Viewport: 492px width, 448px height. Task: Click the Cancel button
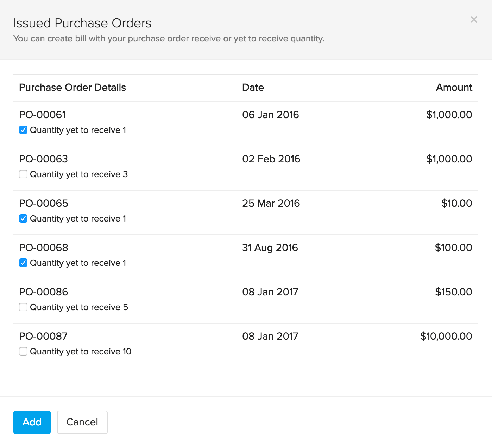click(82, 422)
